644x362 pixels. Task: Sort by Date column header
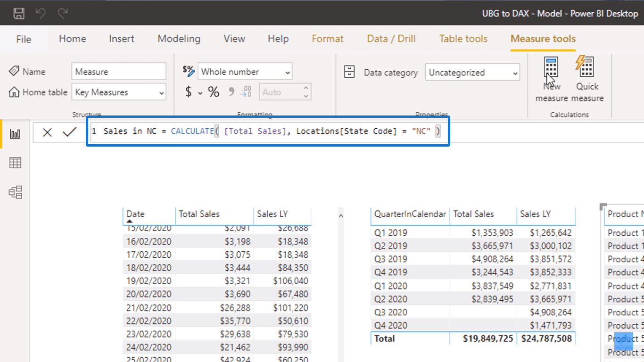click(136, 214)
